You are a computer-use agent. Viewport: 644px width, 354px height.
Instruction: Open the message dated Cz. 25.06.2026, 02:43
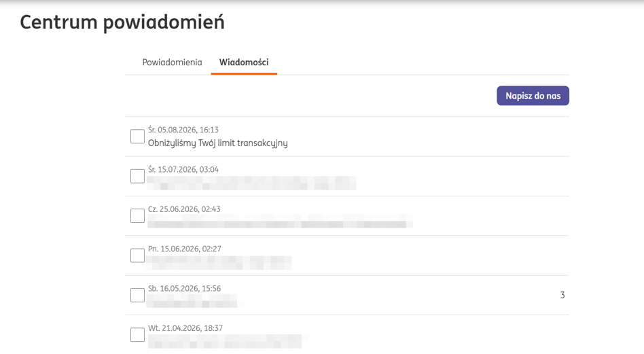[x=347, y=216]
